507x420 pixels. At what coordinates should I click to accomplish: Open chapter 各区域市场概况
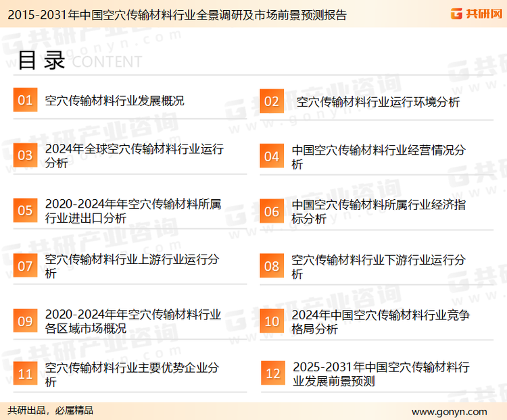[x=133, y=321]
